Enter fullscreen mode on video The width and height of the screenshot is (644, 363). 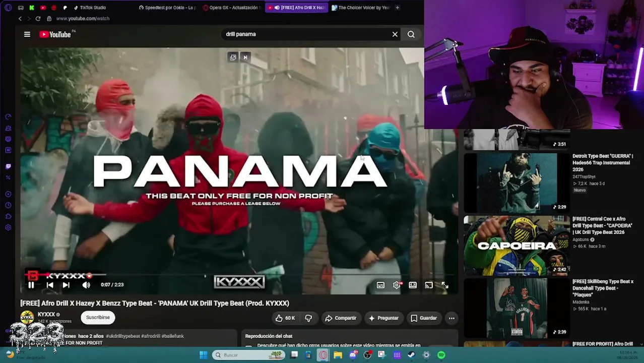pyautogui.click(x=445, y=285)
